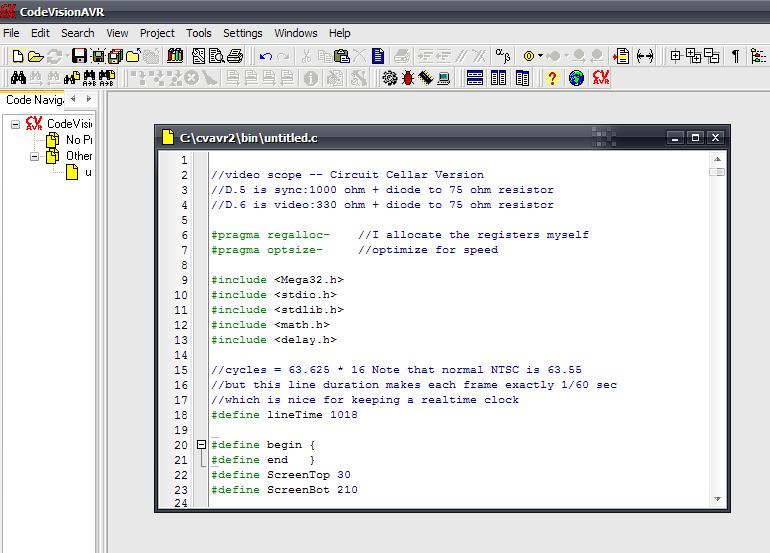Open the Search menu
The image size is (770, 553).
click(x=78, y=33)
